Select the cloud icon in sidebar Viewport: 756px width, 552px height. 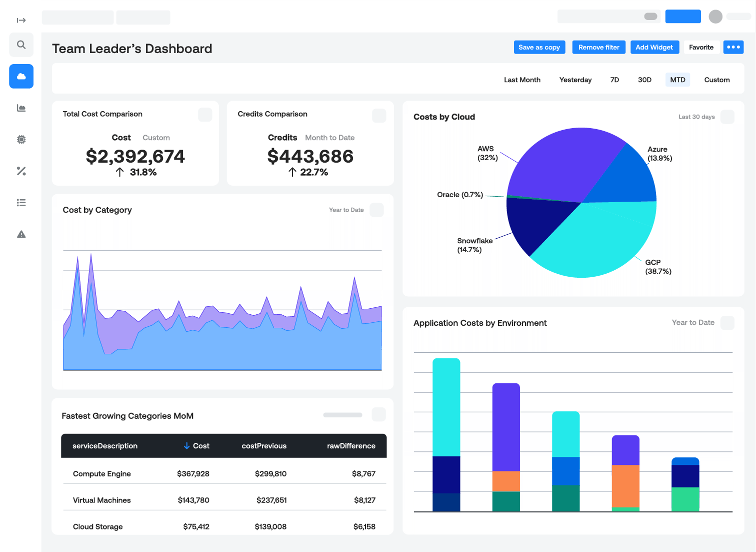[x=21, y=77]
